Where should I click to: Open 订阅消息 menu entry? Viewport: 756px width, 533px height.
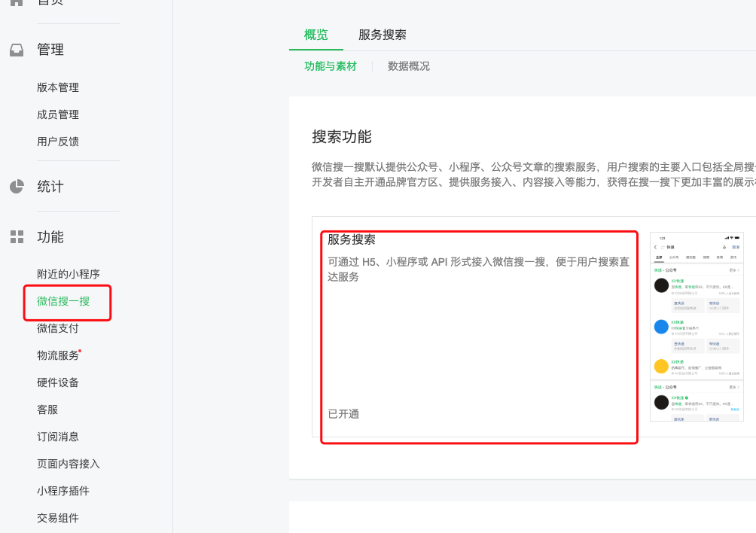58,437
